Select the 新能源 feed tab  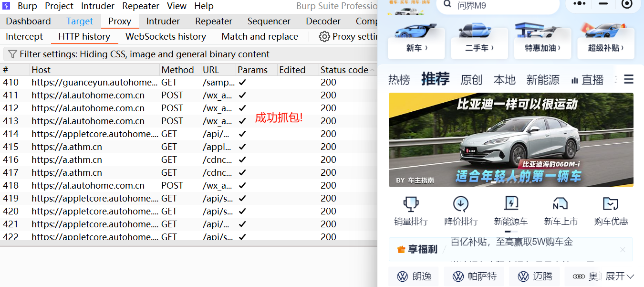point(543,80)
